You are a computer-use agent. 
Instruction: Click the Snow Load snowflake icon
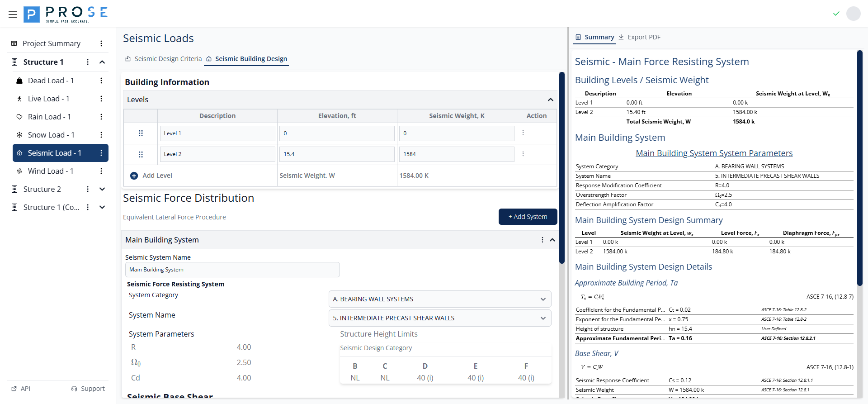click(x=19, y=135)
